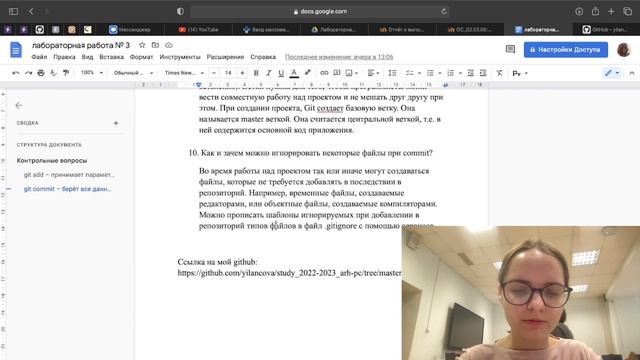Open the text color picker
The image size is (640, 360).
tap(294, 73)
